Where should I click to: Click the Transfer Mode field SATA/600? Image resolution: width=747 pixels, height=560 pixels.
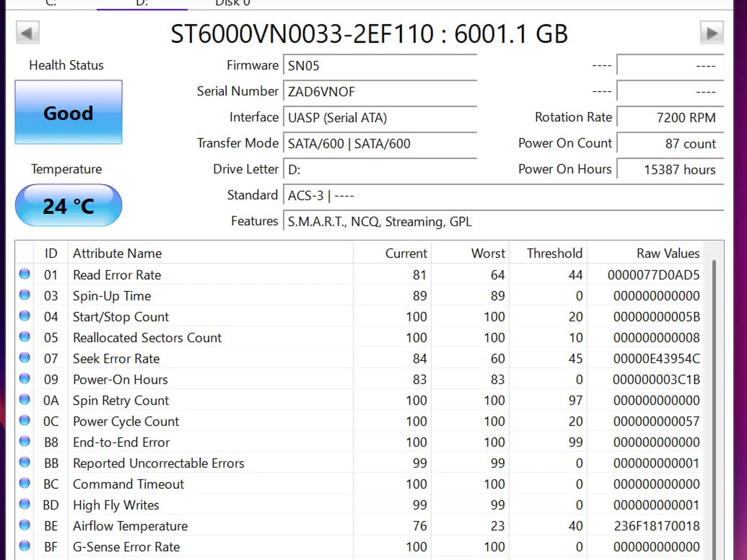380,143
